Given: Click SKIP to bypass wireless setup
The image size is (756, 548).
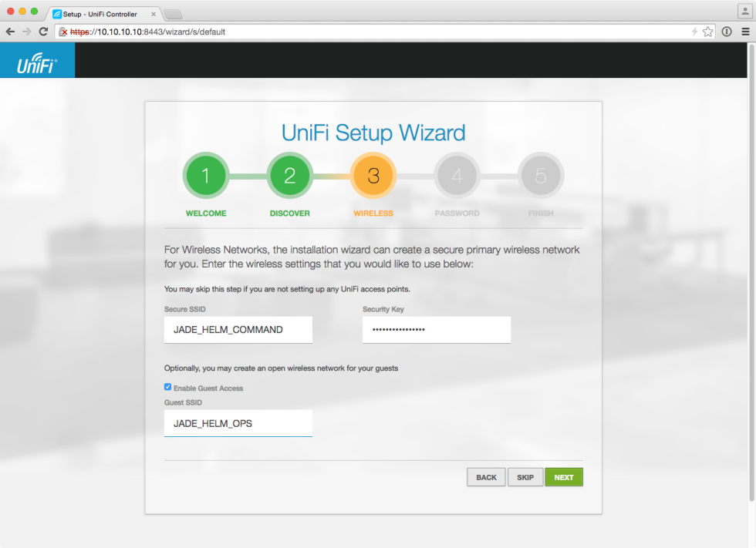Looking at the screenshot, I should coord(525,476).
